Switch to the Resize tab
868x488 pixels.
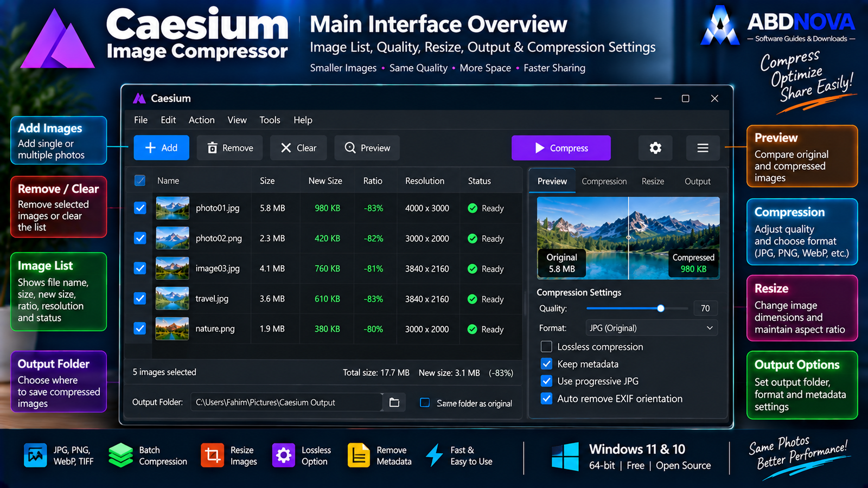[x=653, y=182]
